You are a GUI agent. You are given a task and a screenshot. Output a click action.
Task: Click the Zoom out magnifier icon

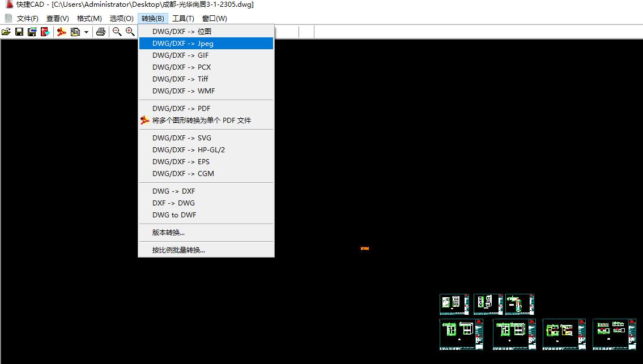pyautogui.click(x=117, y=32)
